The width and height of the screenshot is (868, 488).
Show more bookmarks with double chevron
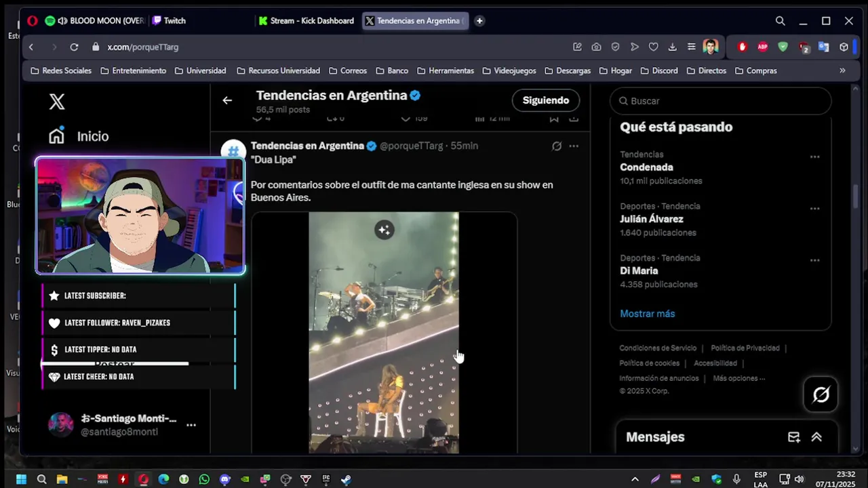tap(842, 70)
